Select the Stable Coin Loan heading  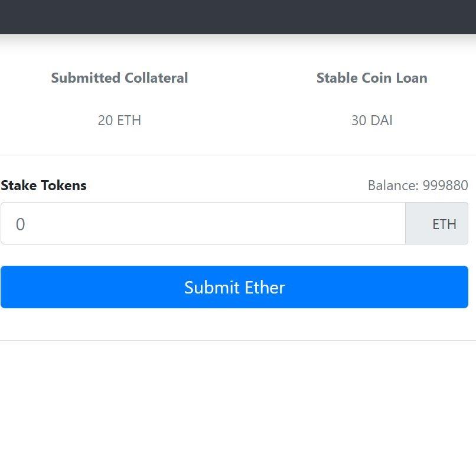tap(371, 78)
